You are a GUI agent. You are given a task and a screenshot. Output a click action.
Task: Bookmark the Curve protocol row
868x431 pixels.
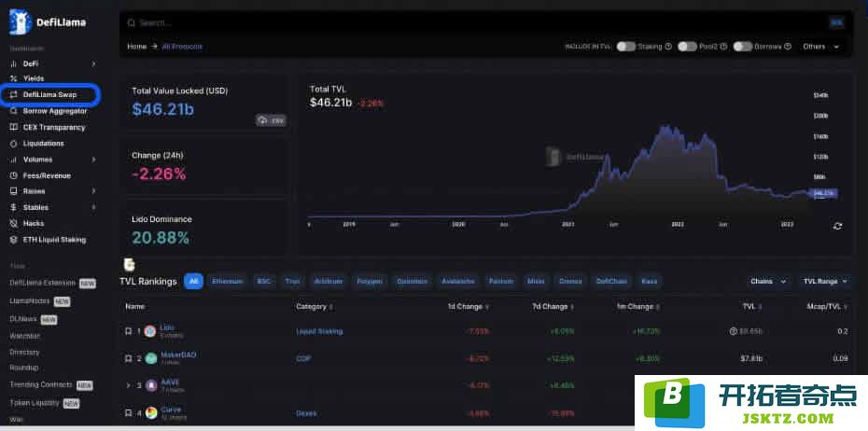[129, 412]
